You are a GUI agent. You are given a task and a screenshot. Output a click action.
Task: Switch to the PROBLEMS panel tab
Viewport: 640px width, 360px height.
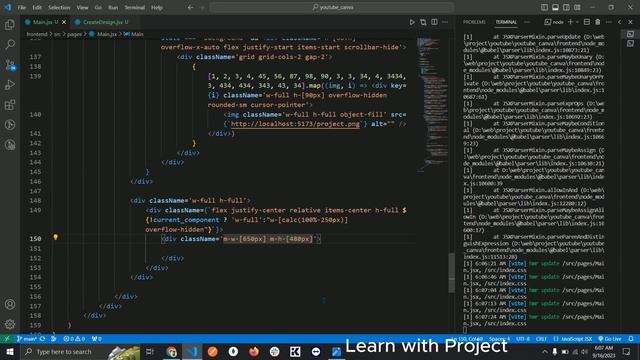(474, 22)
